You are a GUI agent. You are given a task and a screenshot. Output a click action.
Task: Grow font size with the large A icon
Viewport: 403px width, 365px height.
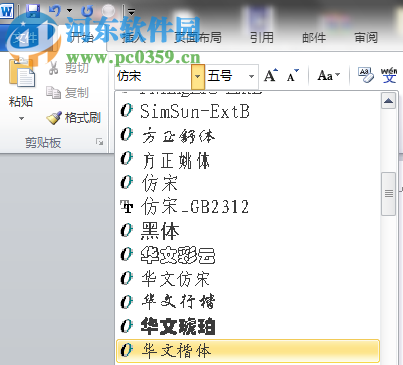point(271,75)
